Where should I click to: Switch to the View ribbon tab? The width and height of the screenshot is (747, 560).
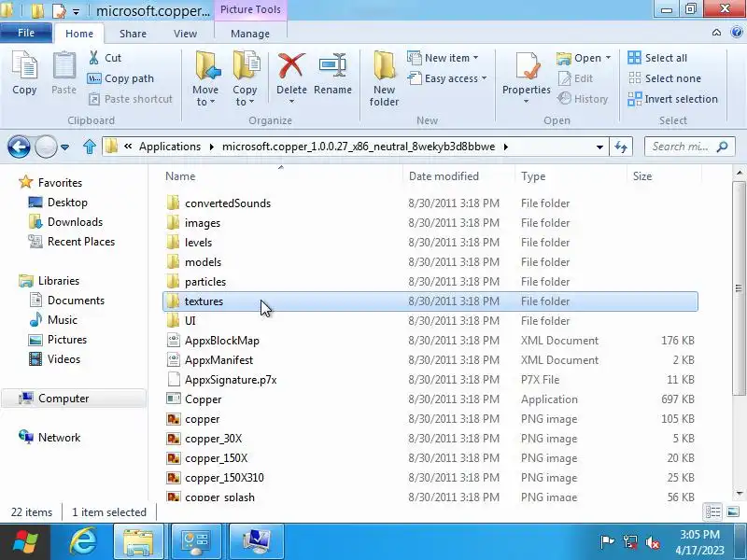point(185,34)
